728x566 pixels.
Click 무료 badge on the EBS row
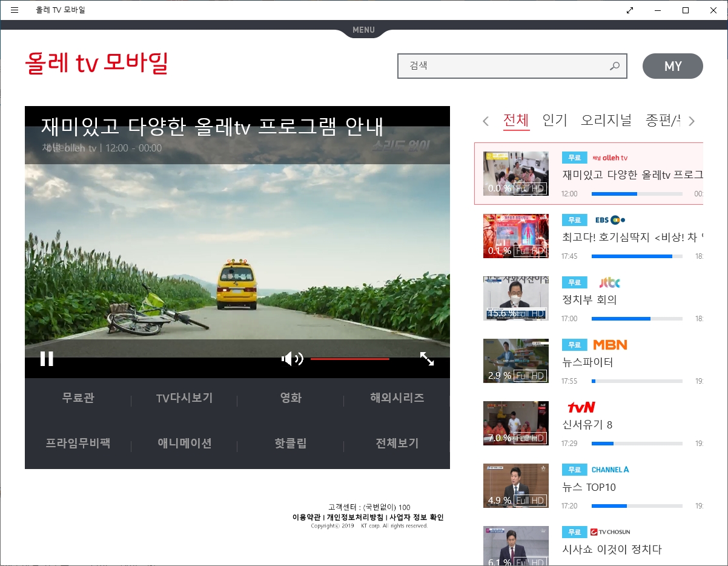coord(575,220)
